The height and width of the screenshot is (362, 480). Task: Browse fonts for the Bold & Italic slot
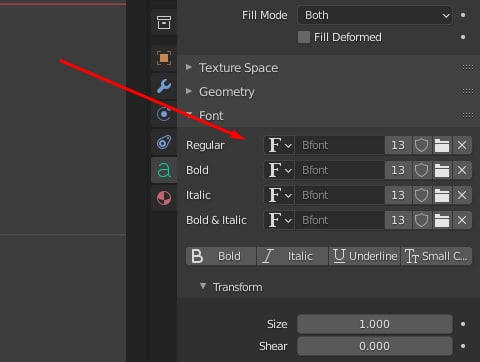(279, 220)
